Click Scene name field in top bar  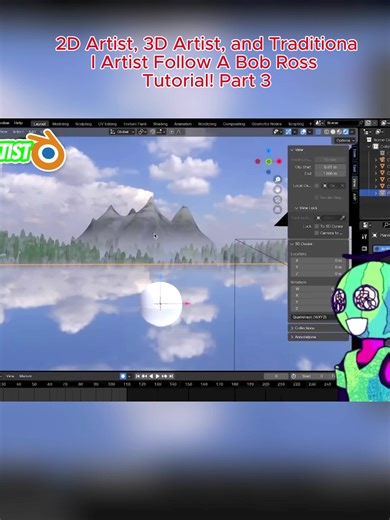click(x=340, y=123)
